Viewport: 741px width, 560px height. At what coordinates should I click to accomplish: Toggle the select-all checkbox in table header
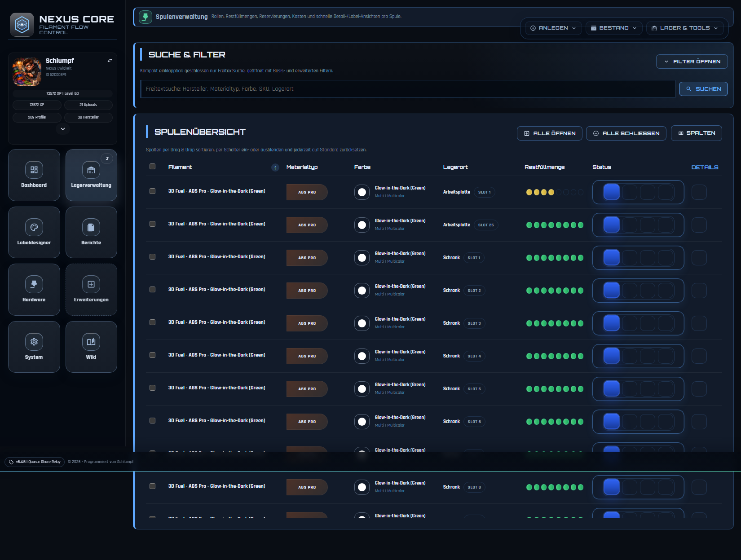click(x=153, y=167)
